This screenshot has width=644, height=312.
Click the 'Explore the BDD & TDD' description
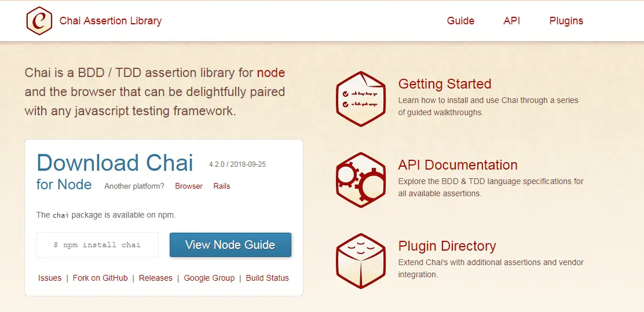click(x=491, y=187)
